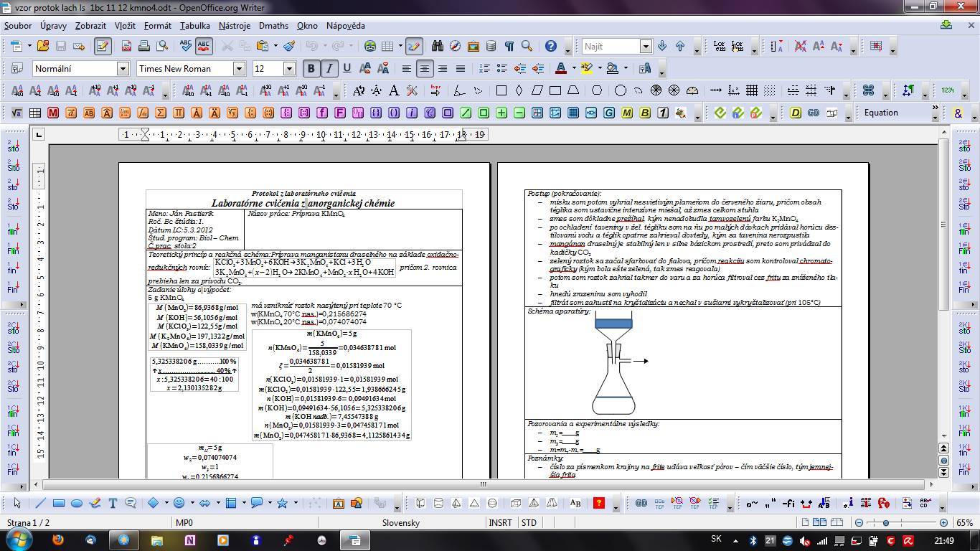The image size is (980, 551).
Task: Click the 65% zoom level in status bar
Action: click(x=965, y=523)
